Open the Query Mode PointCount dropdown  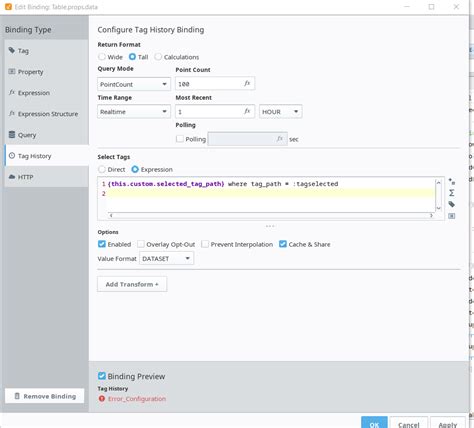(134, 84)
